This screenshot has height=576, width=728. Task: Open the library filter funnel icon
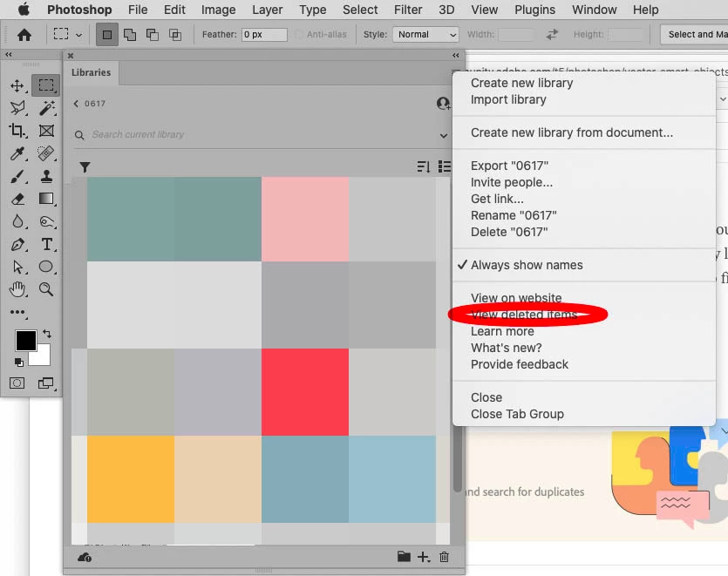(85, 167)
